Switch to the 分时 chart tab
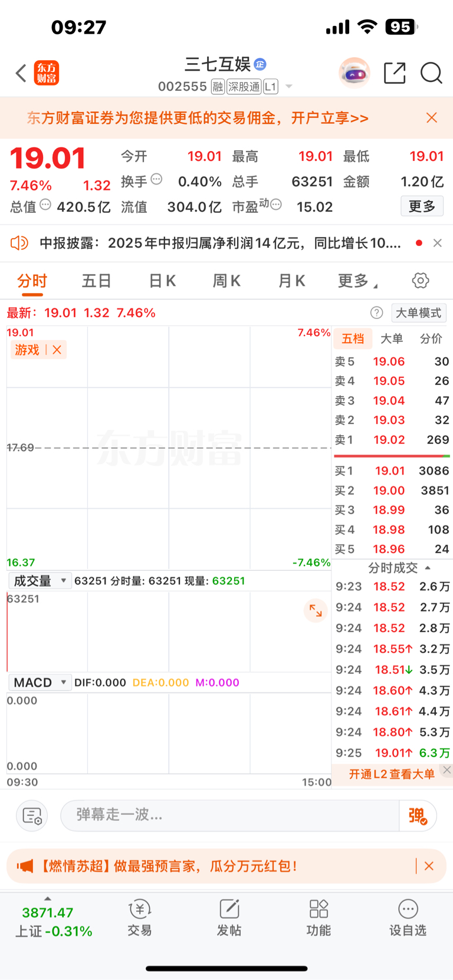 [x=32, y=281]
